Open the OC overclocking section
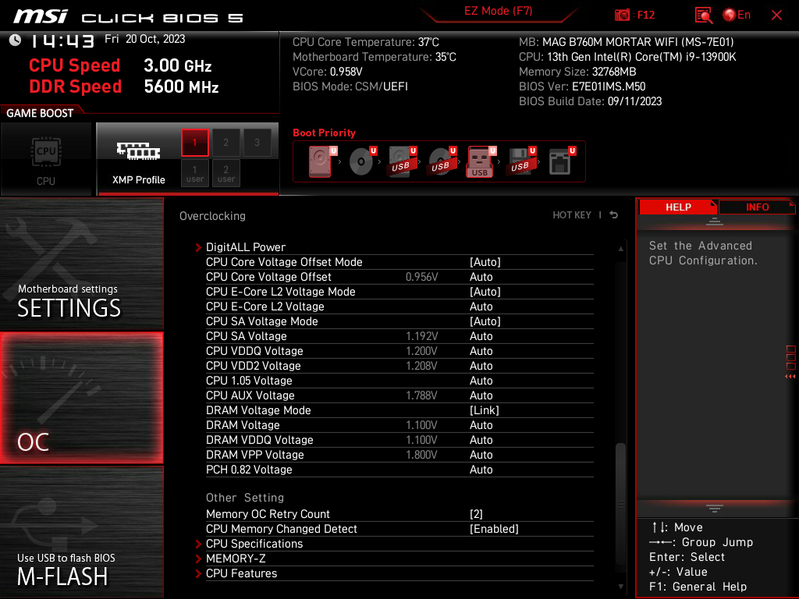The height and width of the screenshot is (599, 799). [82, 398]
